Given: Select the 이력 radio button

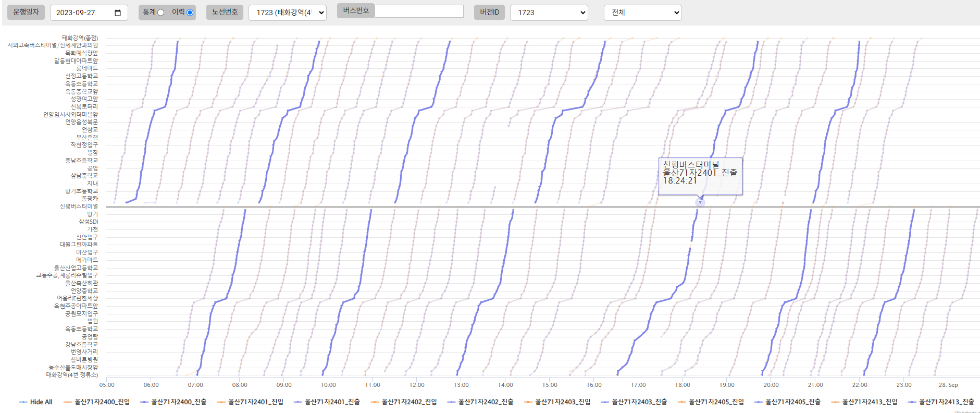Looking at the screenshot, I should click(190, 13).
